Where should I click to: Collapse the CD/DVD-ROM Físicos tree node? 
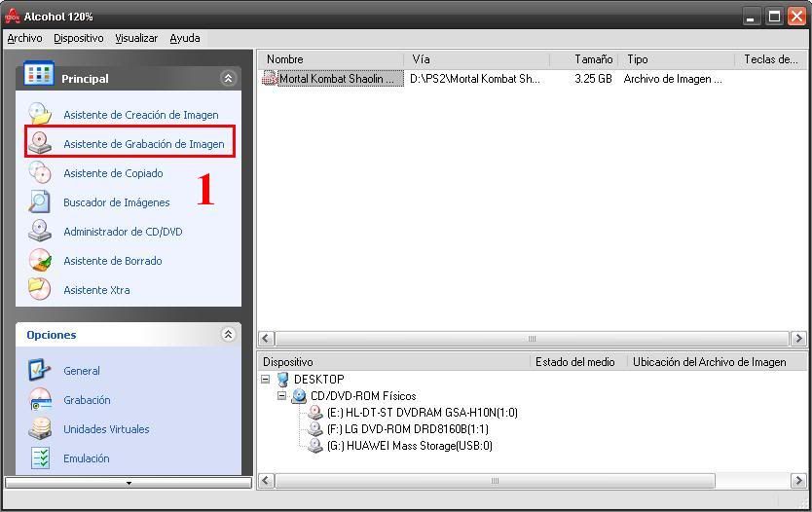281,395
